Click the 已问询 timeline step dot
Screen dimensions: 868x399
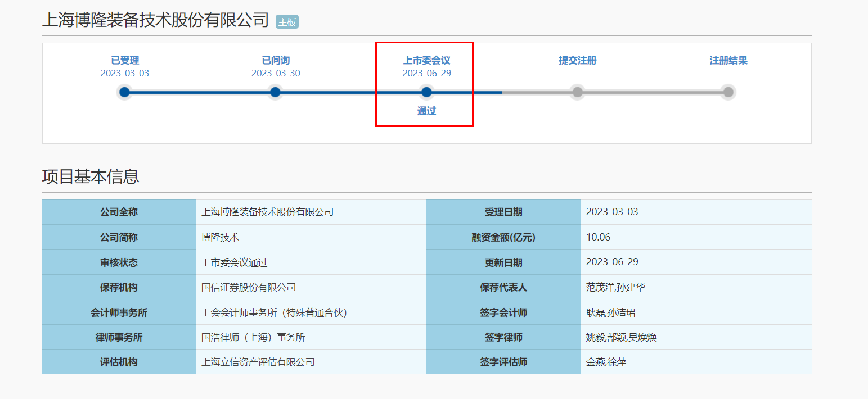275,92
